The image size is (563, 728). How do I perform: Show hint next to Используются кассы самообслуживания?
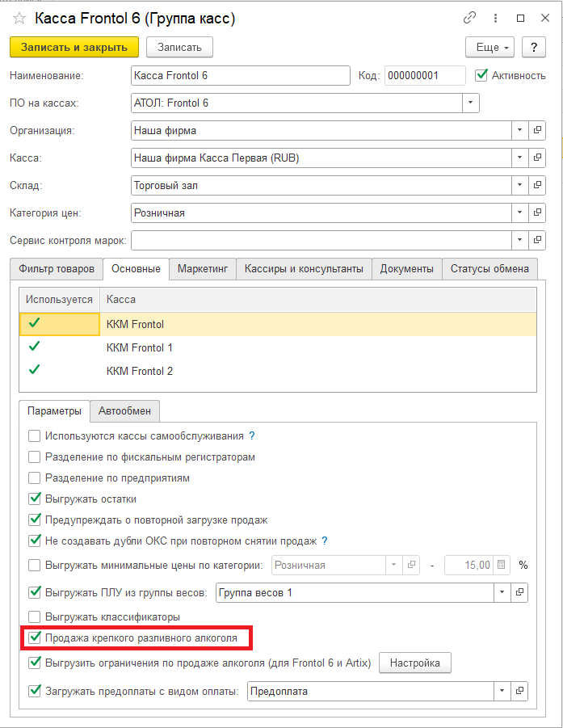[252, 436]
